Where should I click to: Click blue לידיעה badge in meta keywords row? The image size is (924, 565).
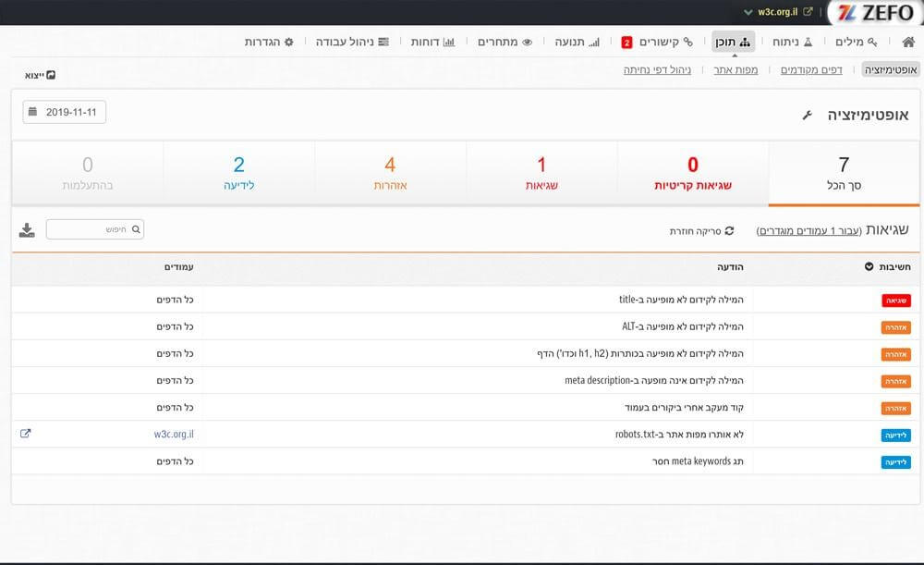[x=895, y=462]
